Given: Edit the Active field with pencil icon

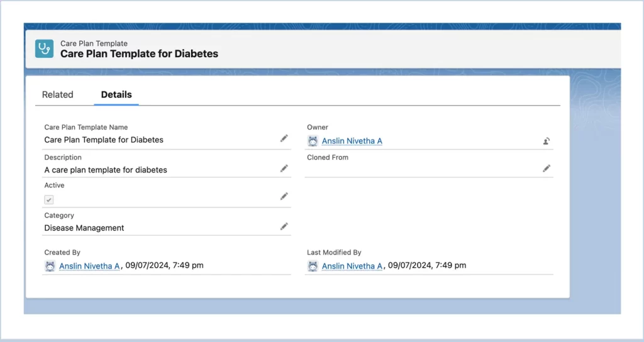Looking at the screenshot, I should (x=284, y=196).
